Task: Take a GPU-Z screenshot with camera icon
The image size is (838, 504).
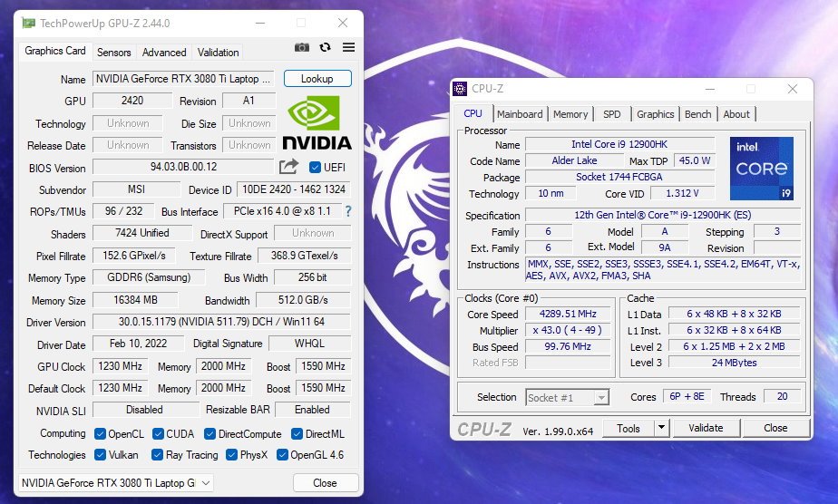Action: click(x=302, y=47)
